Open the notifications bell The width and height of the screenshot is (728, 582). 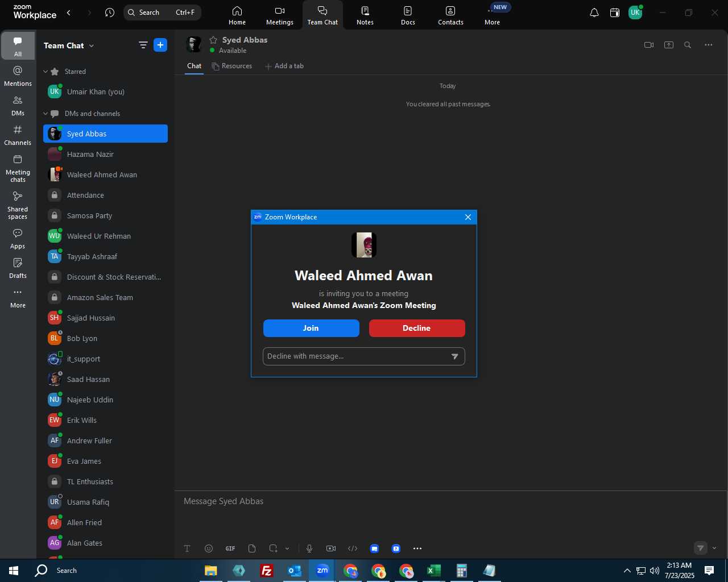pyautogui.click(x=594, y=13)
